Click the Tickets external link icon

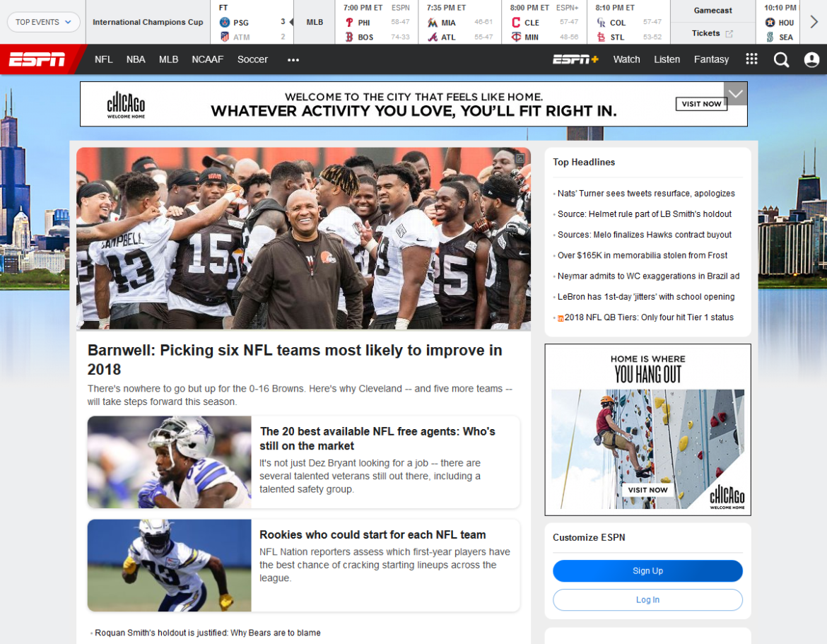(x=729, y=33)
